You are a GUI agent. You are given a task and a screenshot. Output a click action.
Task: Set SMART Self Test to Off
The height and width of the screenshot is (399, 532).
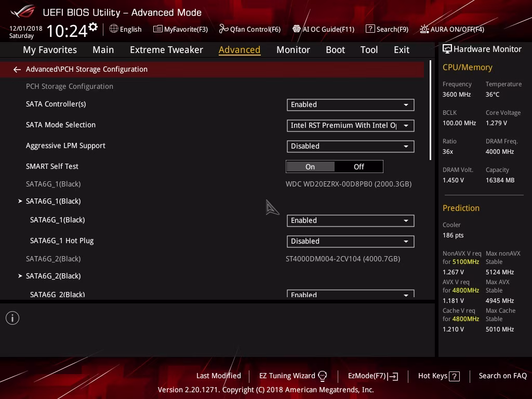point(358,167)
